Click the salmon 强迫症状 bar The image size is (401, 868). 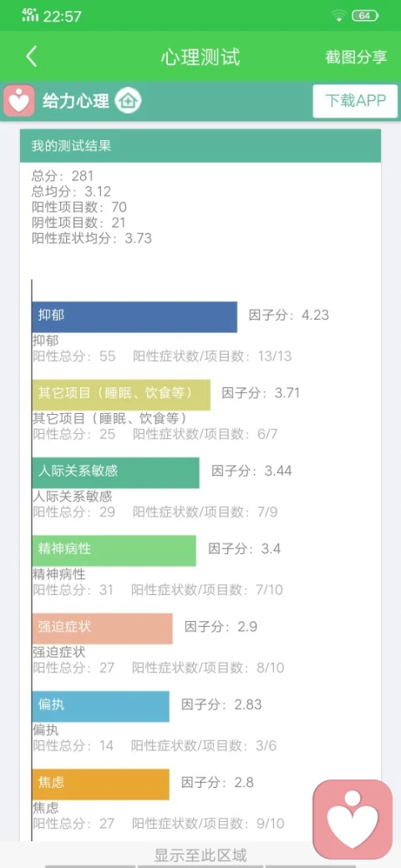[x=103, y=628]
